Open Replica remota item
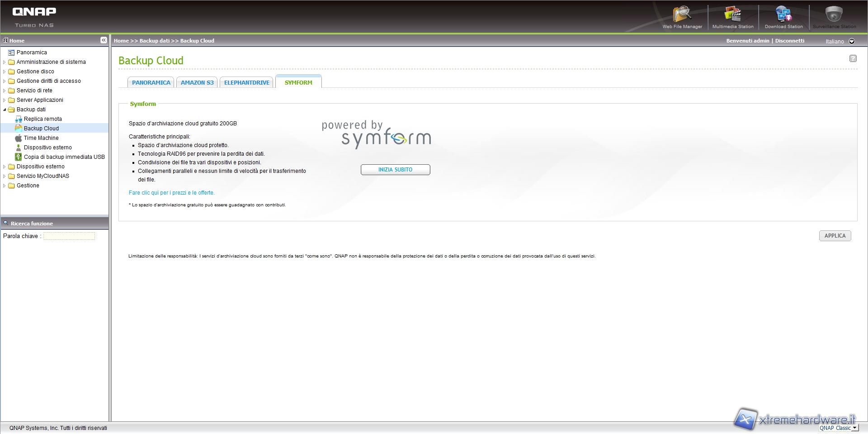 click(x=42, y=119)
